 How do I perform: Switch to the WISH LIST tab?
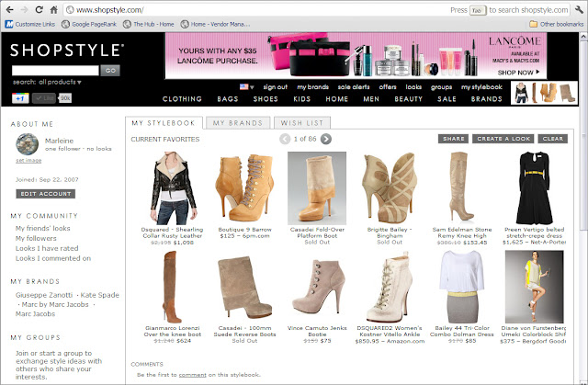(x=302, y=123)
